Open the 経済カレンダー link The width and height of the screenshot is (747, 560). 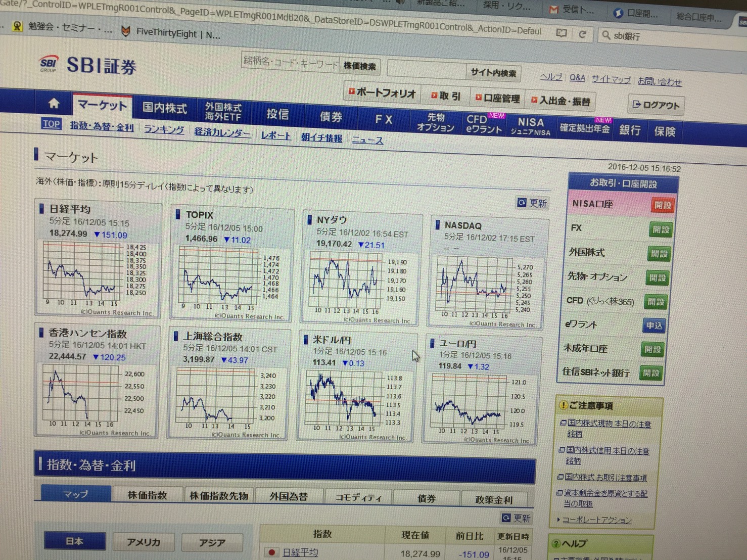(x=222, y=132)
